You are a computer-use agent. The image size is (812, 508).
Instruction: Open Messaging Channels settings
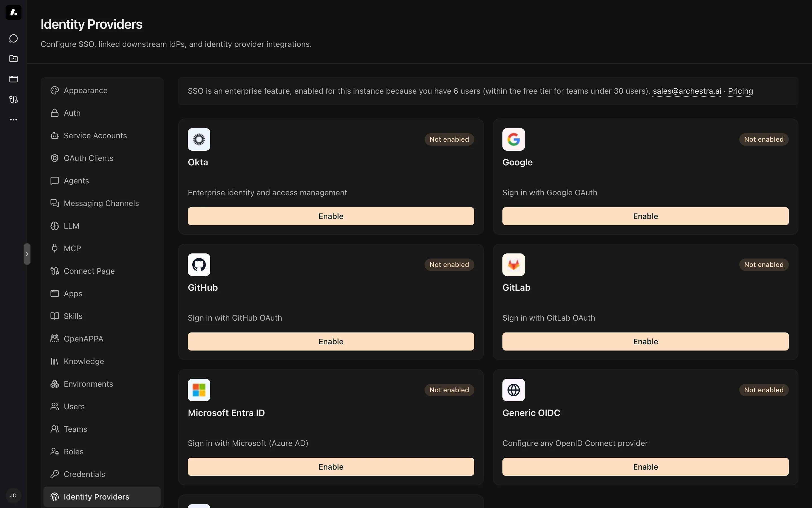tap(102, 203)
